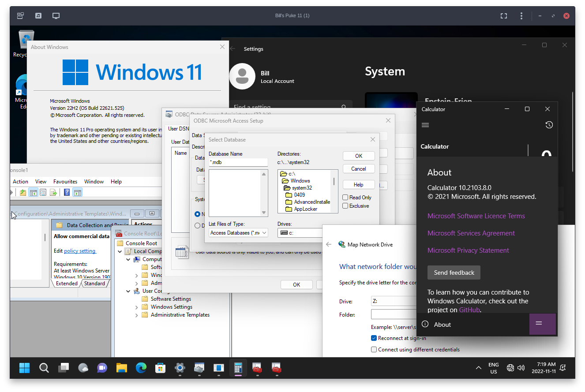This screenshot has height=392, width=585.
Task: Collapse the Computer Configuration tree node
Action: (x=128, y=259)
